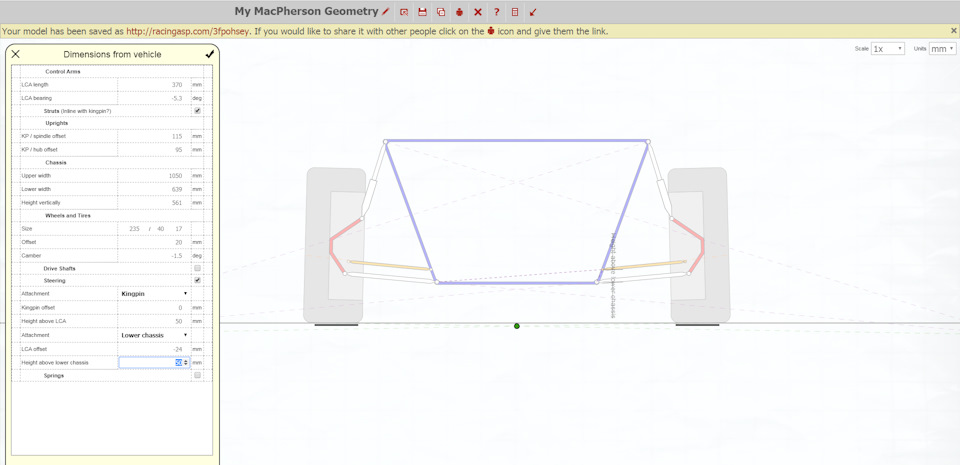Open the Lower chassis attachment dropdown
The width and height of the screenshot is (960, 465).
tap(154, 335)
